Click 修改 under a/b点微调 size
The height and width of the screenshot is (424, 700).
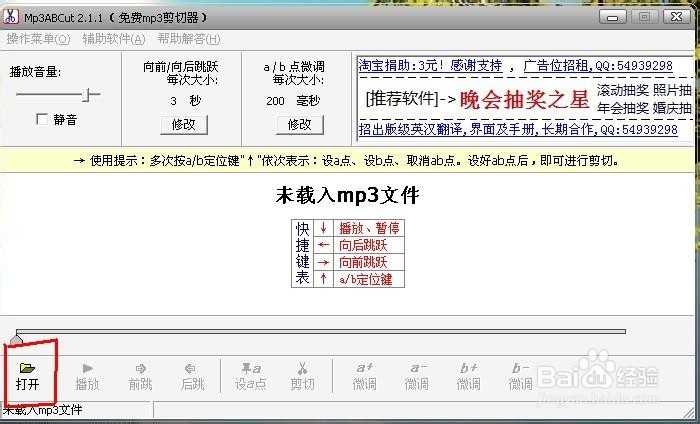coord(300,125)
